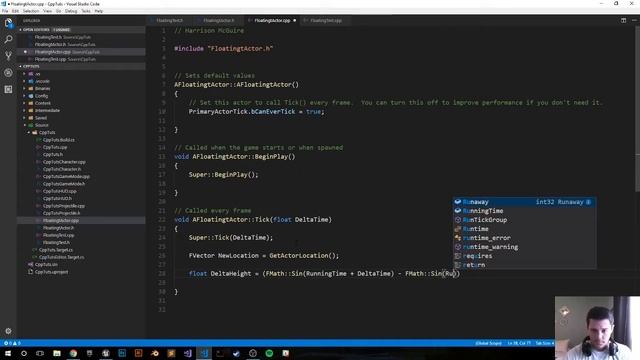This screenshot has width=640, height=360.
Task: Open the Explorer view in activity bar
Action: click(8, 23)
